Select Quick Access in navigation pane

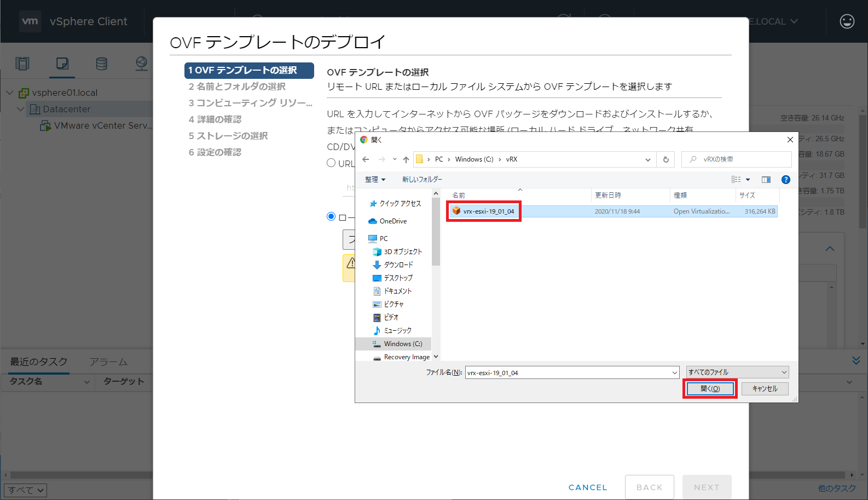click(395, 204)
